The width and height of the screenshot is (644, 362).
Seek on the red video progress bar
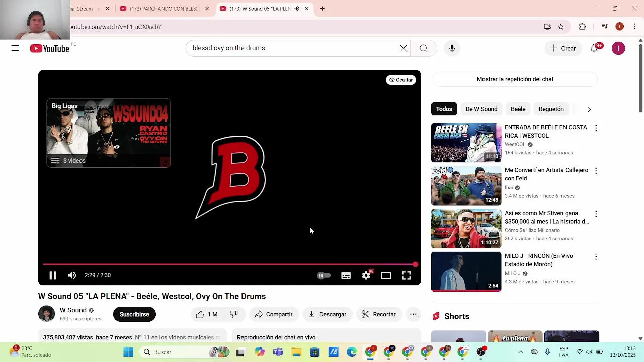(x=229, y=264)
